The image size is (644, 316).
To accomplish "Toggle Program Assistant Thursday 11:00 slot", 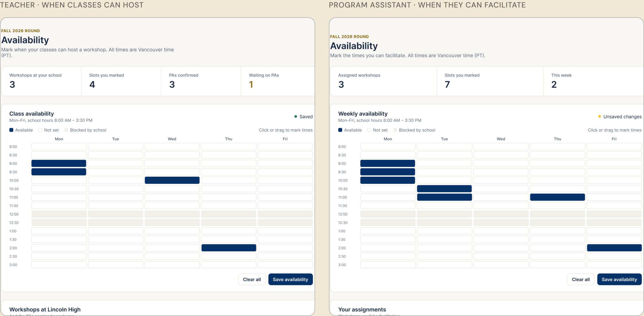I will click(x=557, y=197).
